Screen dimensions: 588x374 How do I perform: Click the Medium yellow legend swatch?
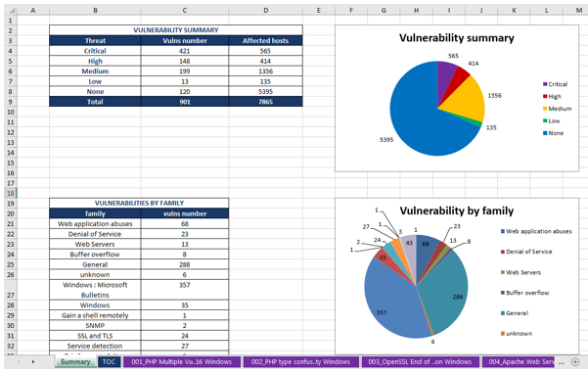pyautogui.click(x=545, y=109)
